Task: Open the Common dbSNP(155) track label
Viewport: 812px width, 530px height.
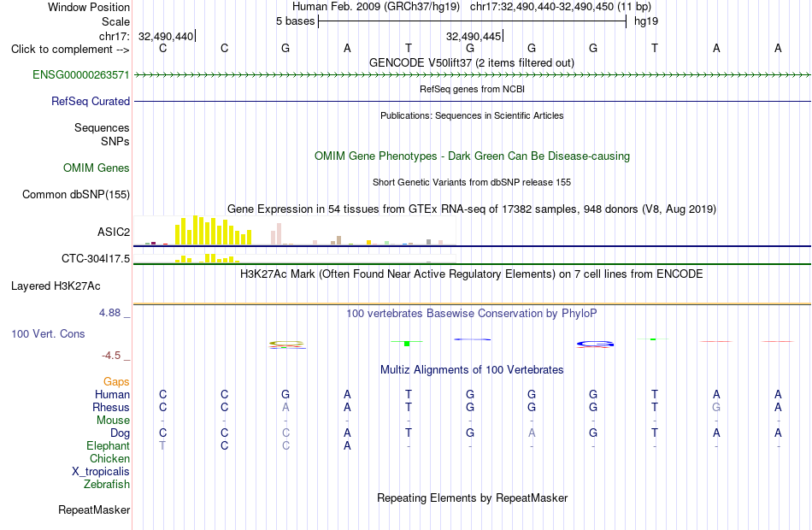Action: tap(76, 194)
